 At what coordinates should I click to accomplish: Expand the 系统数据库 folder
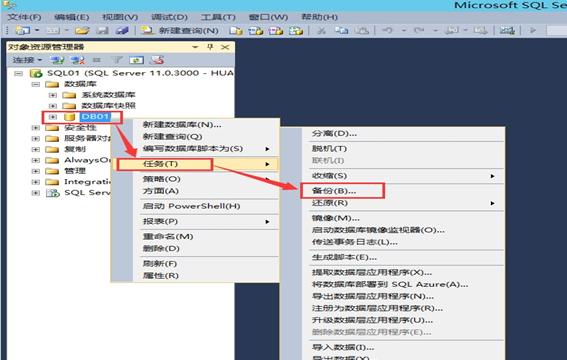tap(53, 95)
